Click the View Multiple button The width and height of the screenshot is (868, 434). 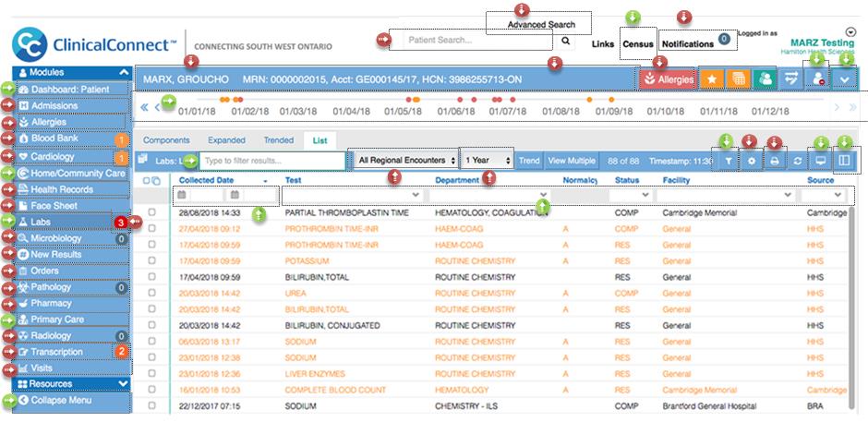[572, 161]
